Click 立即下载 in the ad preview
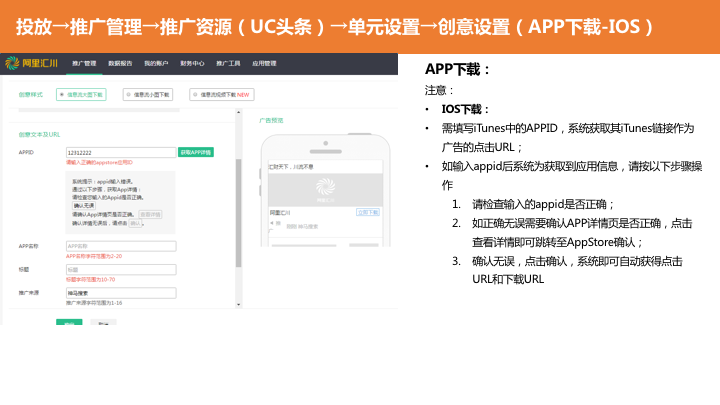The width and height of the screenshot is (720, 405). pyautogui.click(x=368, y=212)
